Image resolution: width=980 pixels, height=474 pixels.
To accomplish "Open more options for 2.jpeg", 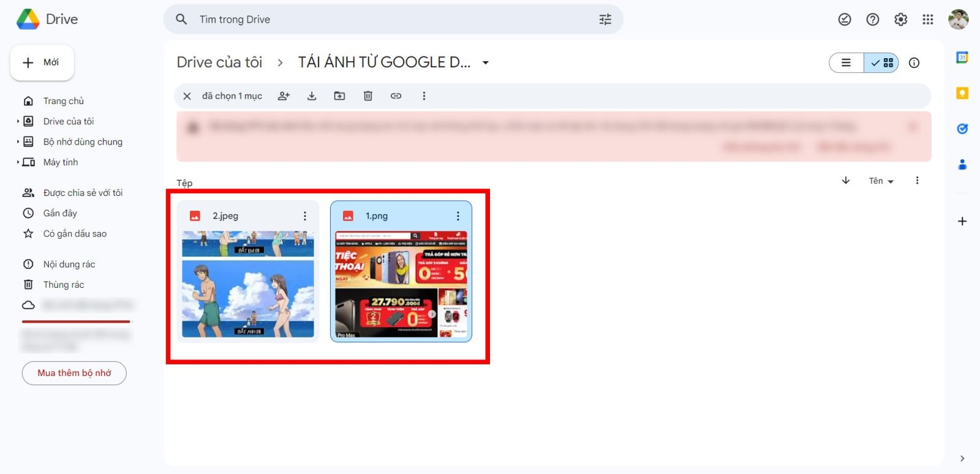I will (x=305, y=216).
